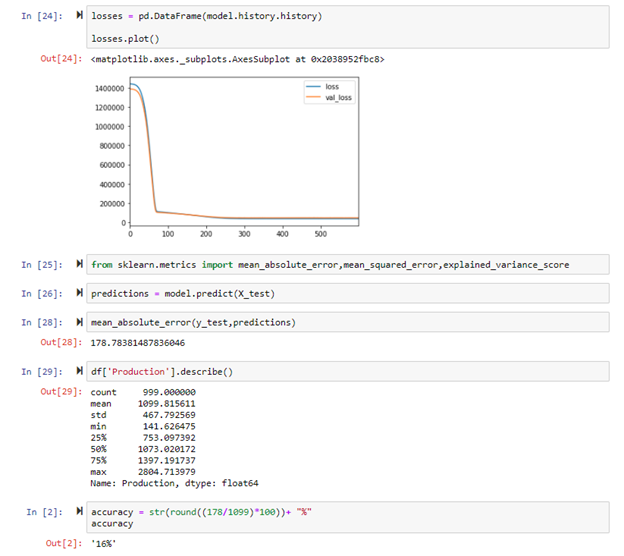The width and height of the screenshot is (624, 556).
Task: Edit the accuracy = str(round(...)) line
Action: coord(201,511)
